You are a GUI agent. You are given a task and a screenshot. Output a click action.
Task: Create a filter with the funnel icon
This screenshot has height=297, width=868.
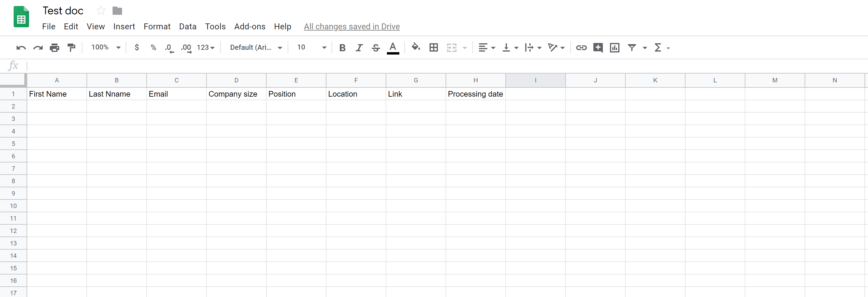(632, 47)
